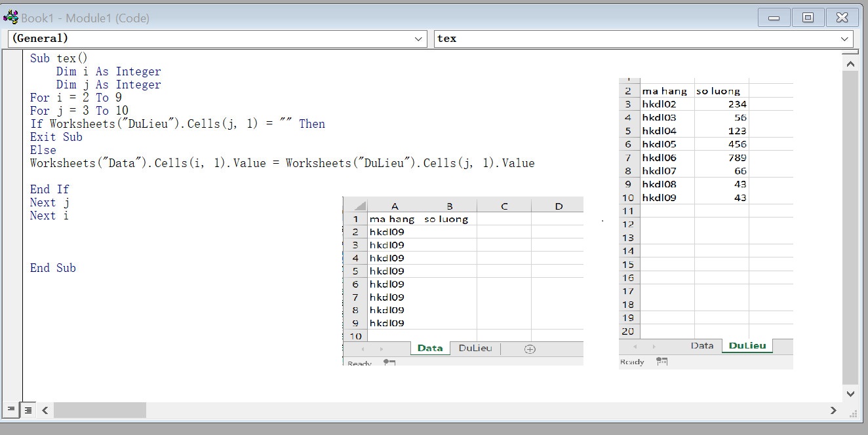Switch to Full Module View button
The height and width of the screenshot is (435, 868).
coord(28,410)
